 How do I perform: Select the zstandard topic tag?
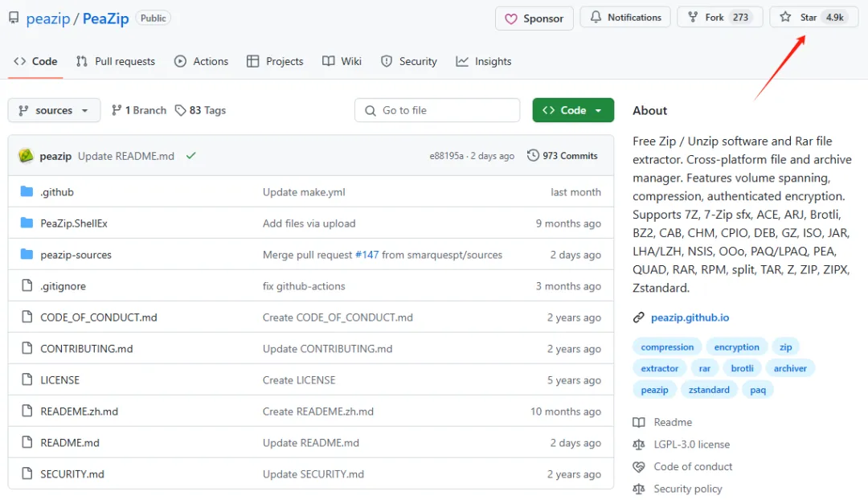pyautogui.click(x=709, y=390)
